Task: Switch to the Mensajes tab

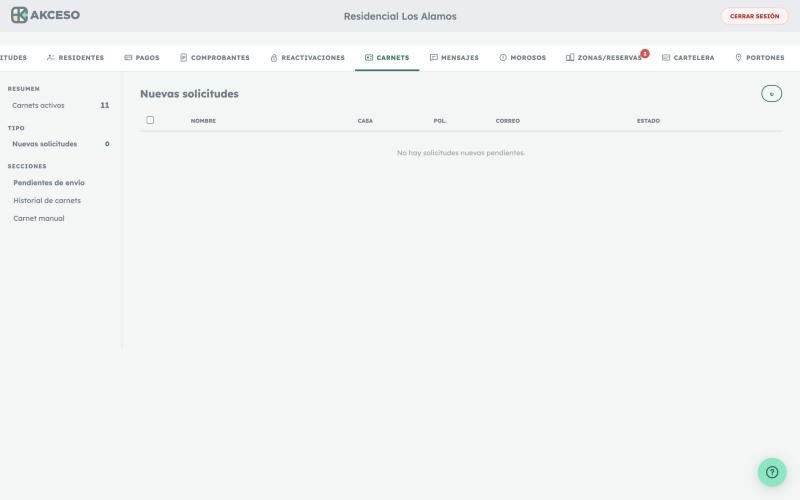Action: (454, 58)
